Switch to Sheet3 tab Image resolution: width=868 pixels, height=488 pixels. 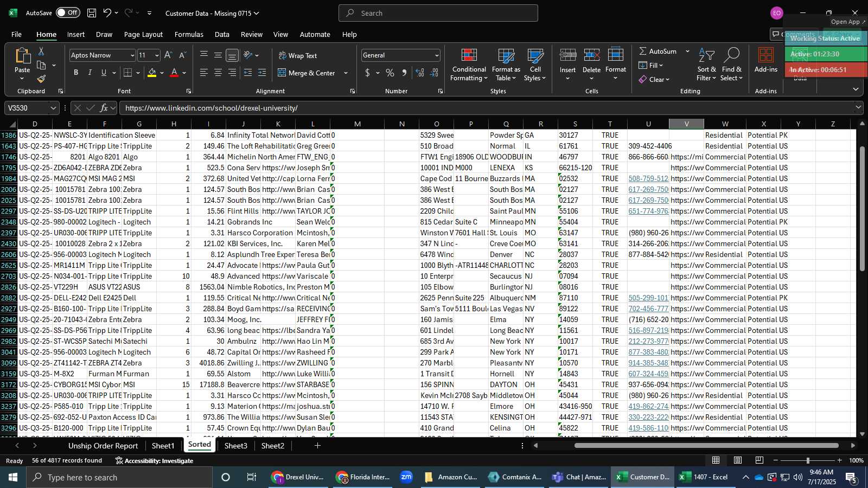coord(235,446)
